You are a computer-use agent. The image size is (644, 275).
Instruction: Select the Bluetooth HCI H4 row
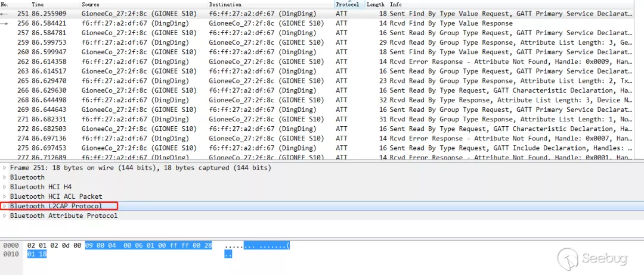[x=322, y=186]
